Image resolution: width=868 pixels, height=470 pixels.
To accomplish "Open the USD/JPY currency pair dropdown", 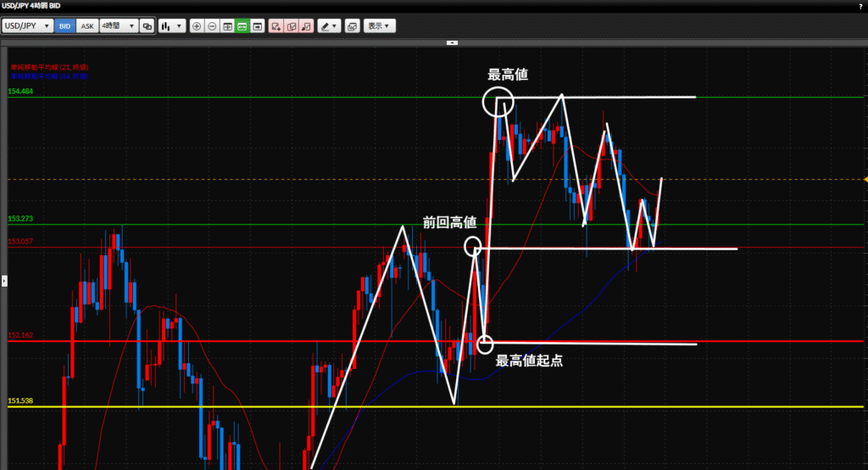I will tap(27, 26).
